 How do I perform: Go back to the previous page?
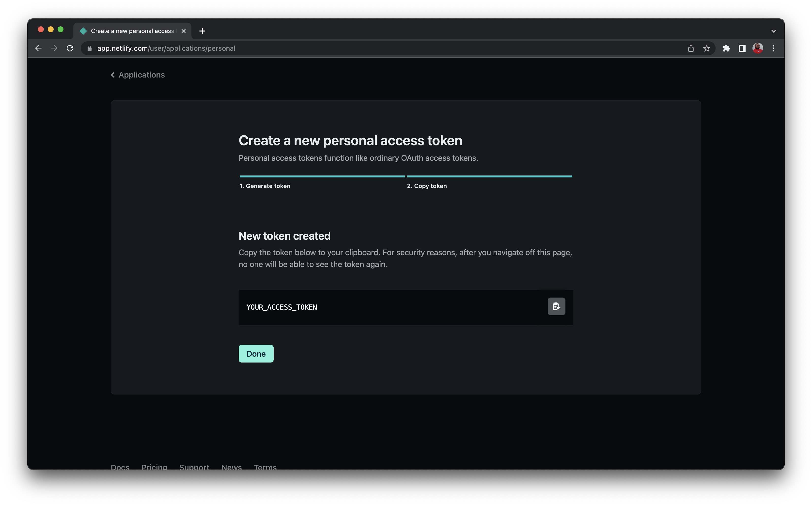pyautogui.click(x=38, y=48)
